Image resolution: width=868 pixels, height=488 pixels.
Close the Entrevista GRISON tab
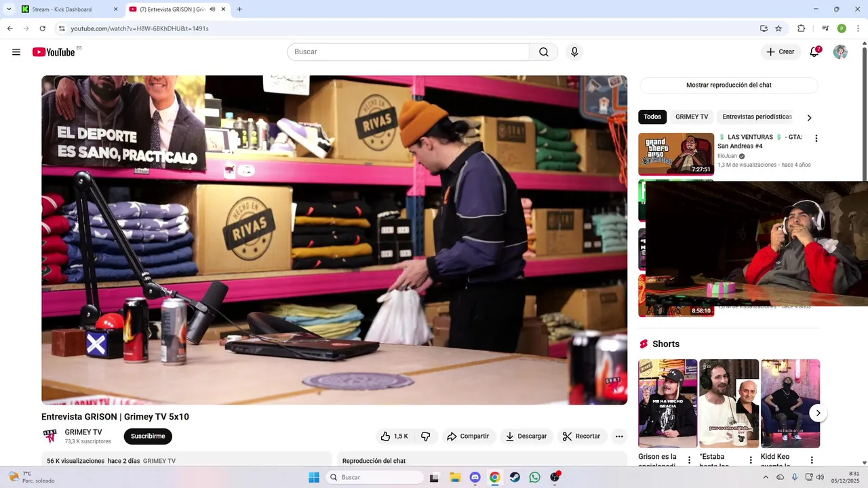coord(223,9)
